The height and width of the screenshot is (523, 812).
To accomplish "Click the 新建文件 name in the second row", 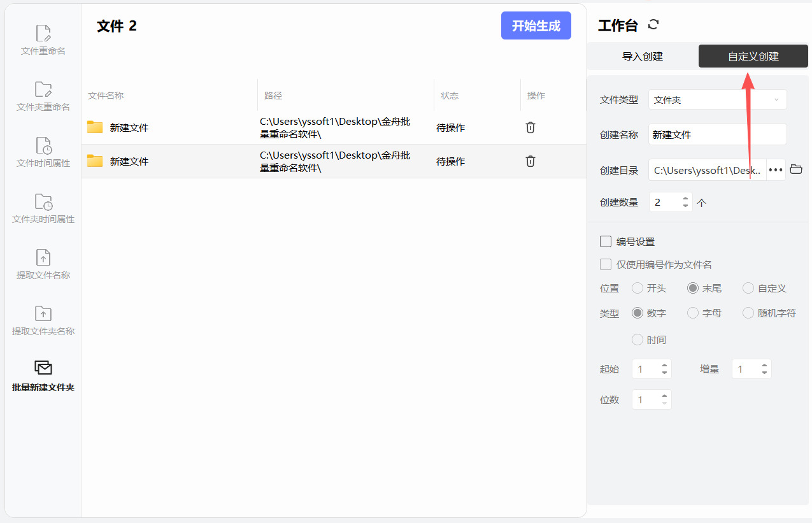I will 129,161.
